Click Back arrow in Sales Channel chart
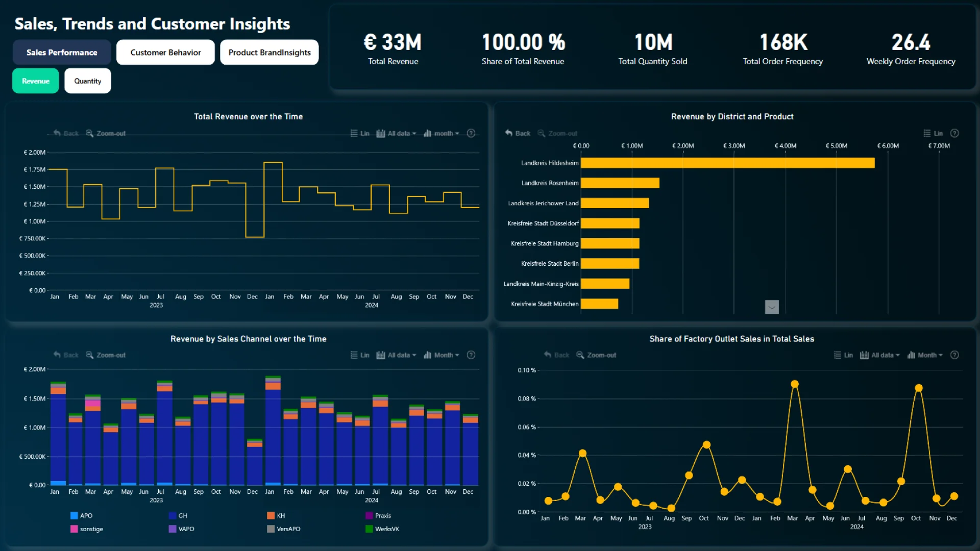This screenshot has height=551, width=980. [x=57, y=355]
